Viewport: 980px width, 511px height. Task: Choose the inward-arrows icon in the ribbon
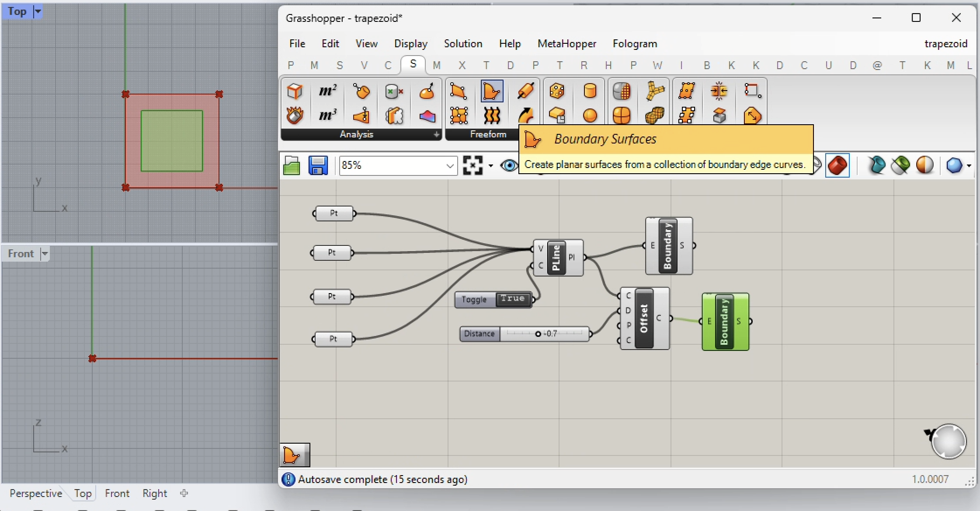point(719,91)
